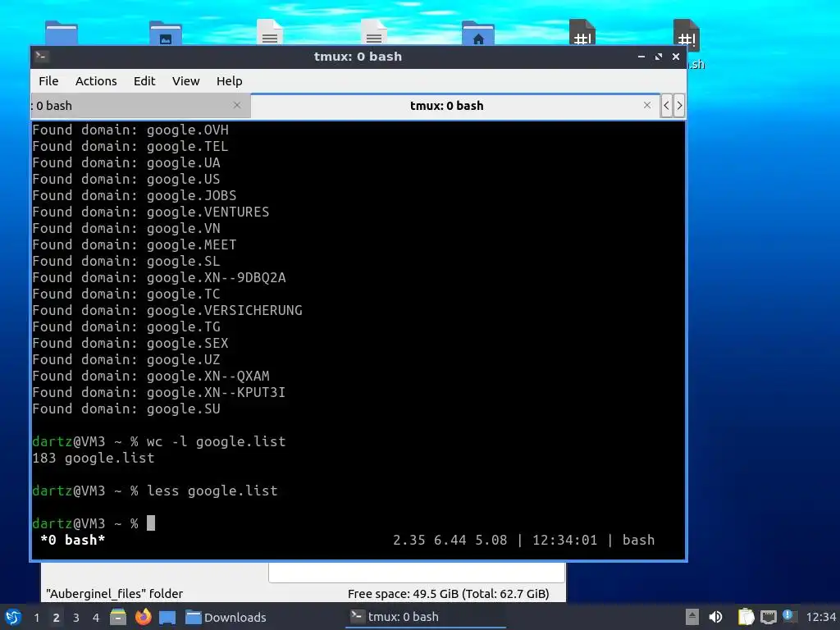Click the terminal icon in title bar

click(42, 57)
